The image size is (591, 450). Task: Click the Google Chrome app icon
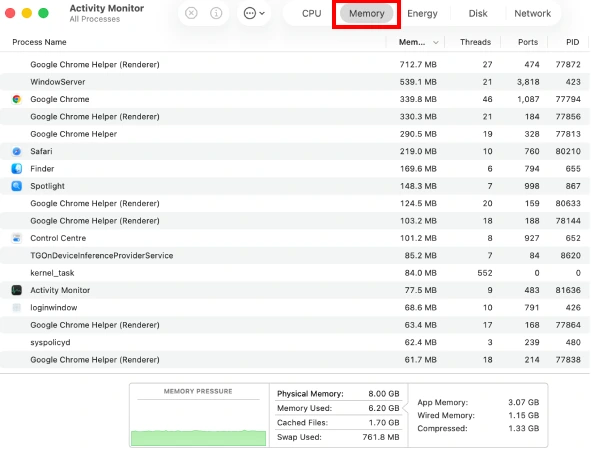pos(17,99)
